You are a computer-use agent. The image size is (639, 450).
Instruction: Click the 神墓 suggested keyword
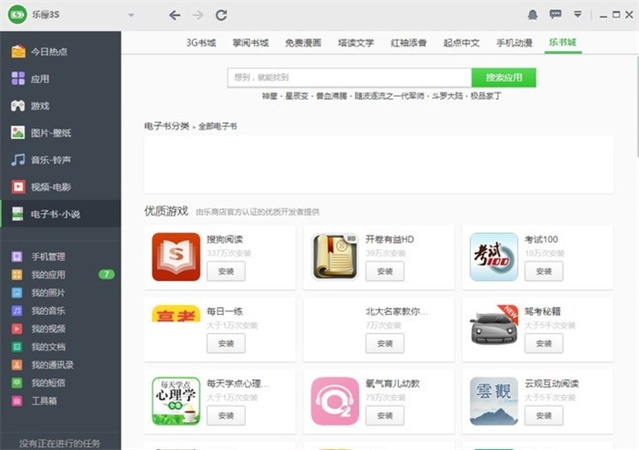(269, 96)
